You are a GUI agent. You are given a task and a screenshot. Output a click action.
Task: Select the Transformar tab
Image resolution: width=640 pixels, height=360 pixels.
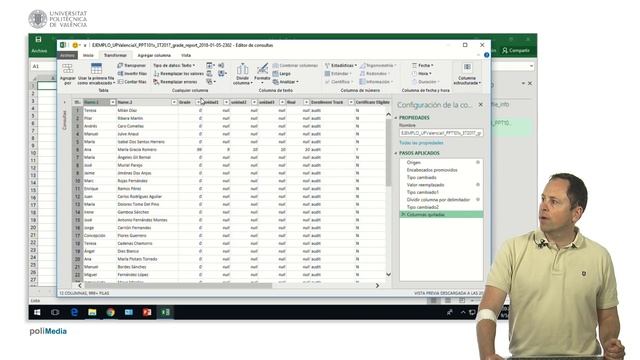115,55
